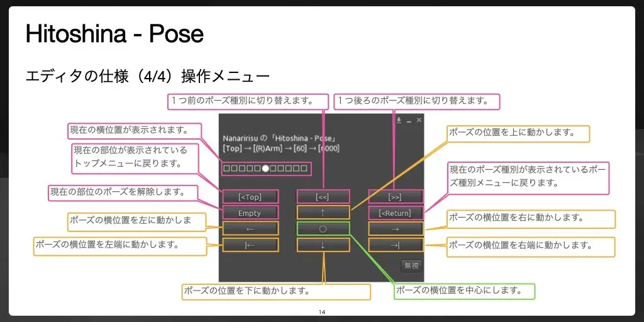Switch to previous pose type with [<<]

click(x=323, y=197)
